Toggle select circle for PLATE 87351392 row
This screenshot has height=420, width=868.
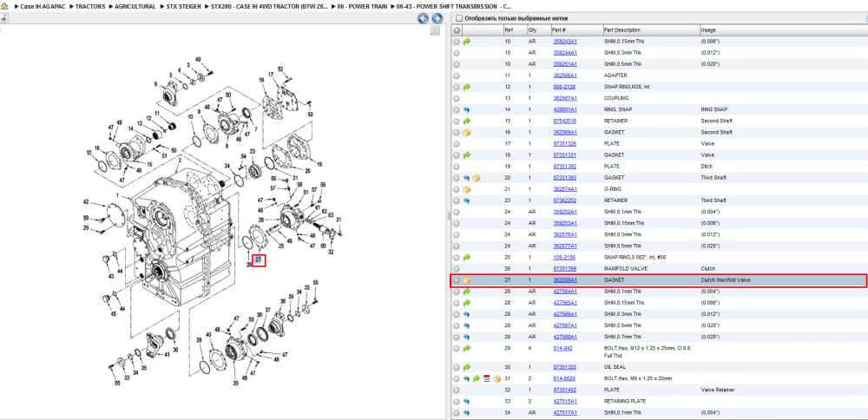click(457, 167)
